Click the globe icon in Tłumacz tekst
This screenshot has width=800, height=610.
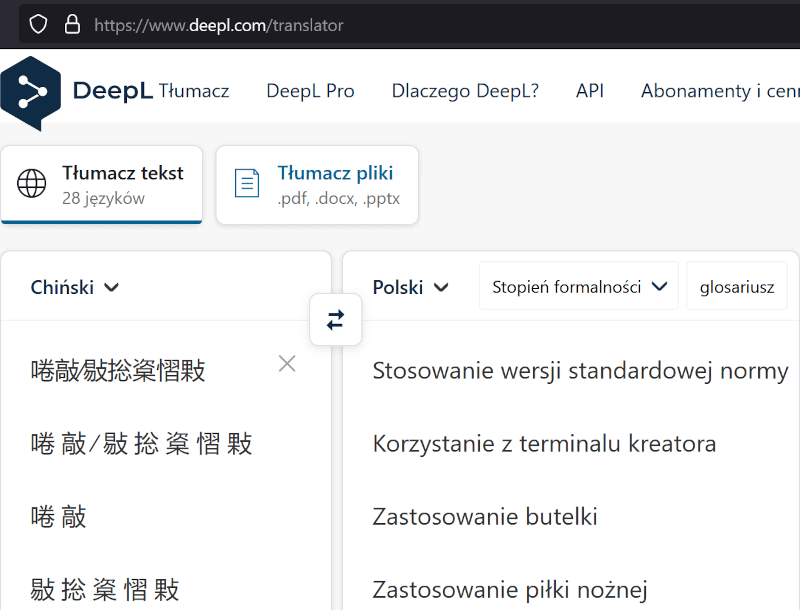[32, 184]
